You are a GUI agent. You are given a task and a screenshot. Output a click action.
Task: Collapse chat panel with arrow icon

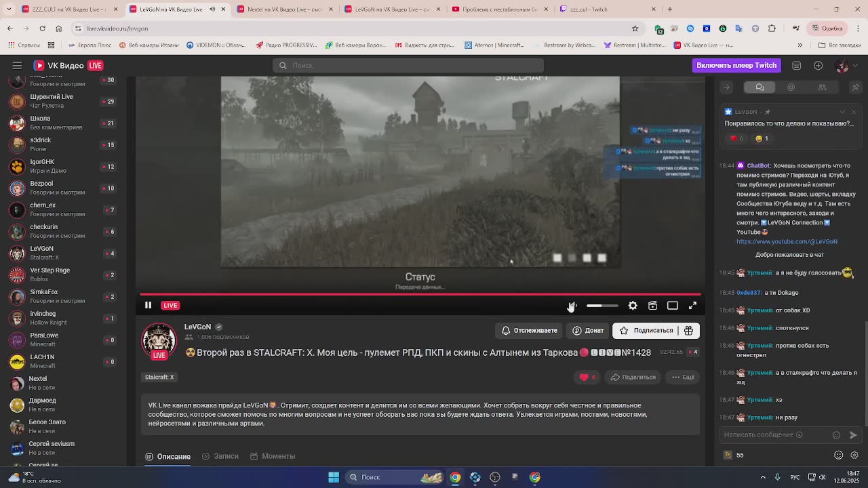(726, 87)
